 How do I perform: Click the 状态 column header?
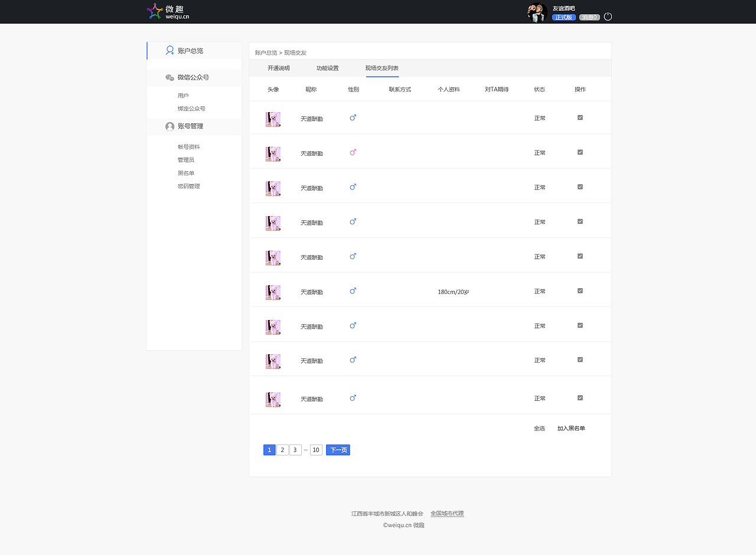pyautogui.click(x=539, y=90)
